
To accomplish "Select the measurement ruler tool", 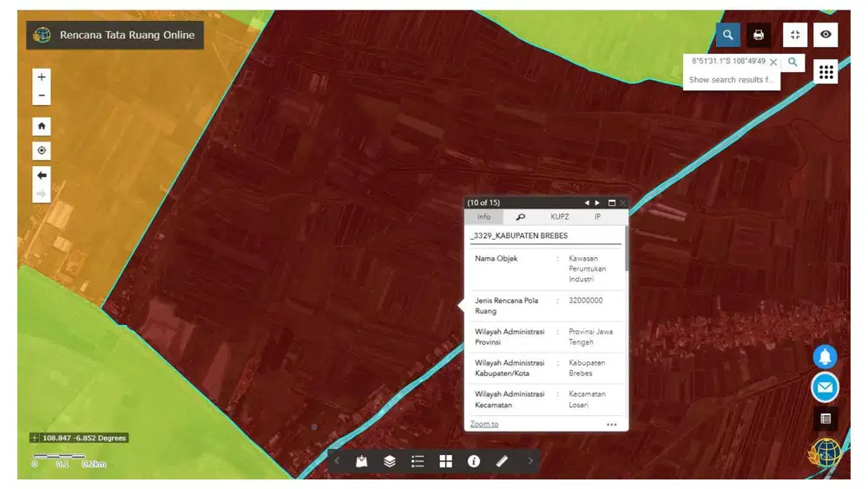I will [x=502, y=461].
